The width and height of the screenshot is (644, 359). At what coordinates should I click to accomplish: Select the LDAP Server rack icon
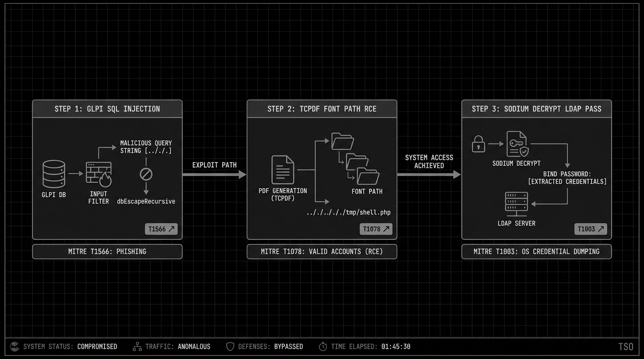pyautogui.click(x=517, y=202)
